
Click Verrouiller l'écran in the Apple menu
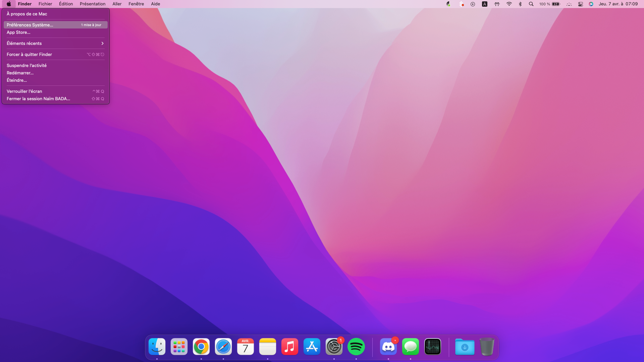24,91
